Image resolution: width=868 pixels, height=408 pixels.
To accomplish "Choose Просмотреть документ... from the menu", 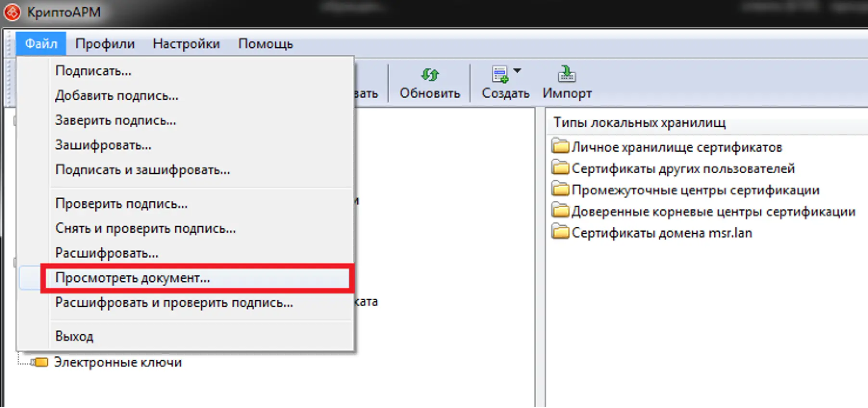I will [132, 278].
